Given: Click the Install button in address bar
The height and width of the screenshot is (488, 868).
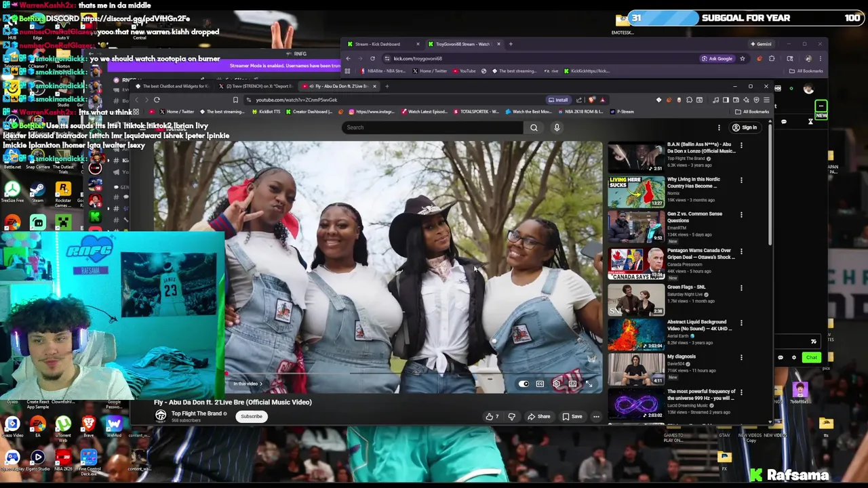Looking at the screenshot, I should [x=558, y=100].
